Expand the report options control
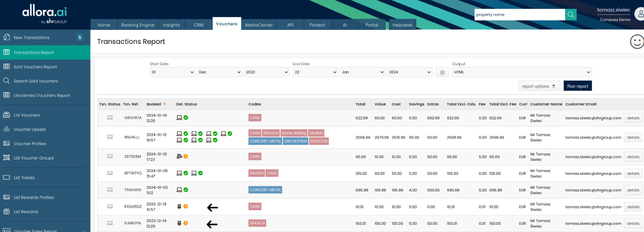Image resolution: width=644 pixels, height=232 pixels. (x=539, y=86)
